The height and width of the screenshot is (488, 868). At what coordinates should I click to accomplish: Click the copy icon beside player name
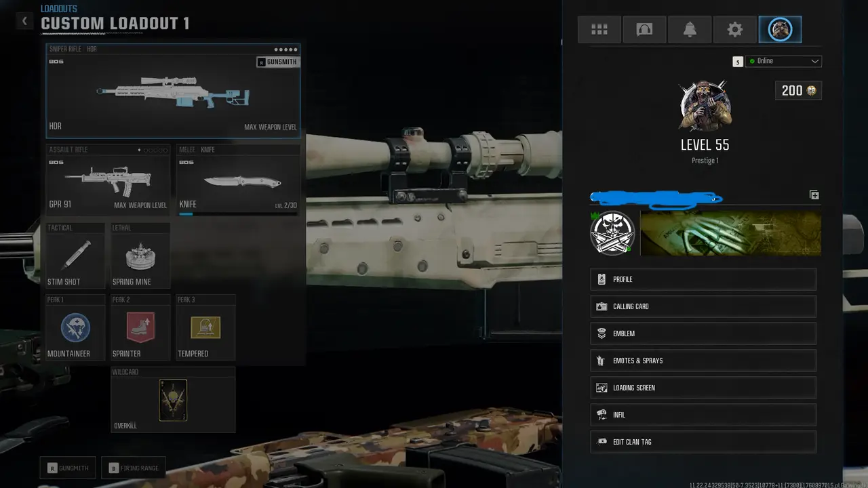[x=814, y=195]
